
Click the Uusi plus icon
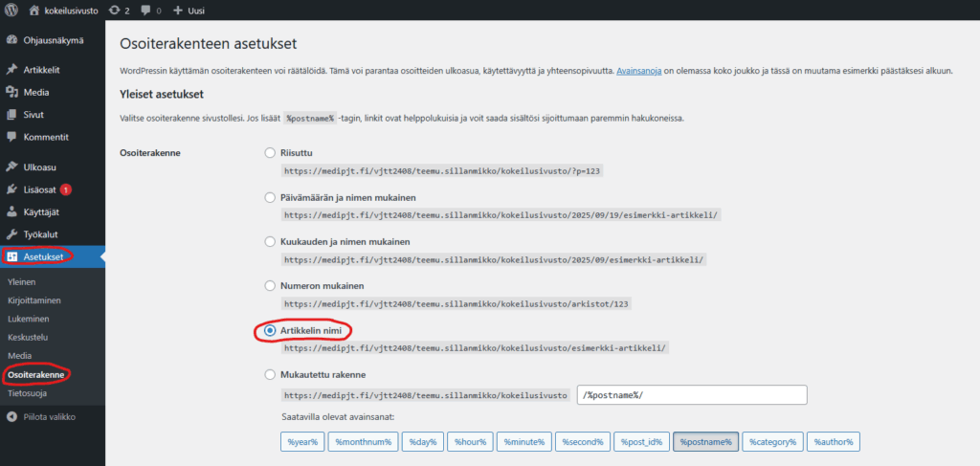[x=177, y=11]
